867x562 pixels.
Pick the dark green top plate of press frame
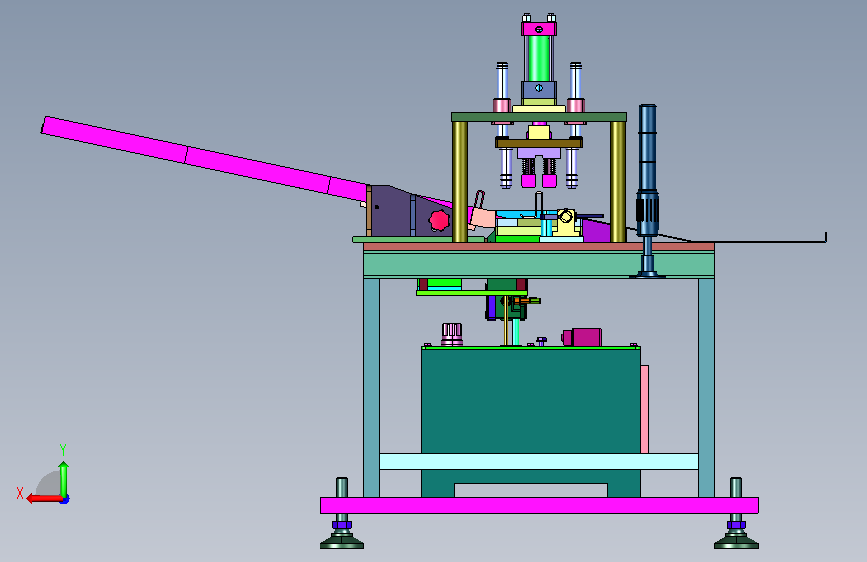click(539, 117)
